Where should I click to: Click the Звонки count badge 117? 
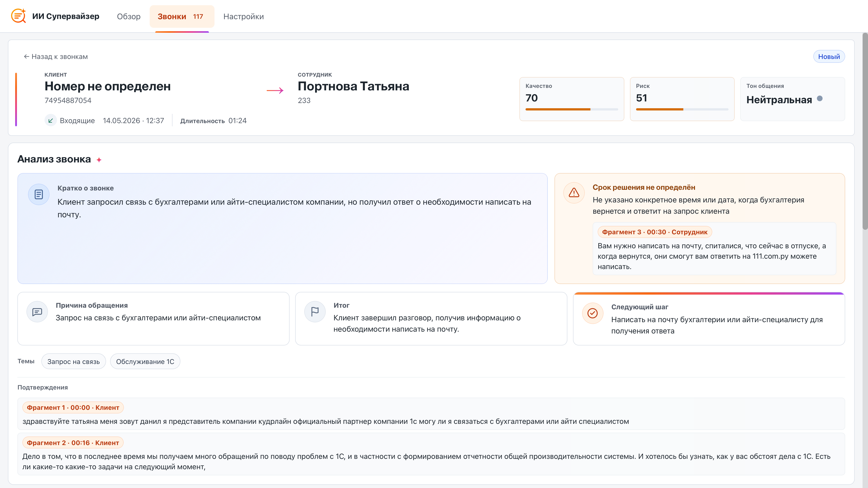click(x=198, y=16)
